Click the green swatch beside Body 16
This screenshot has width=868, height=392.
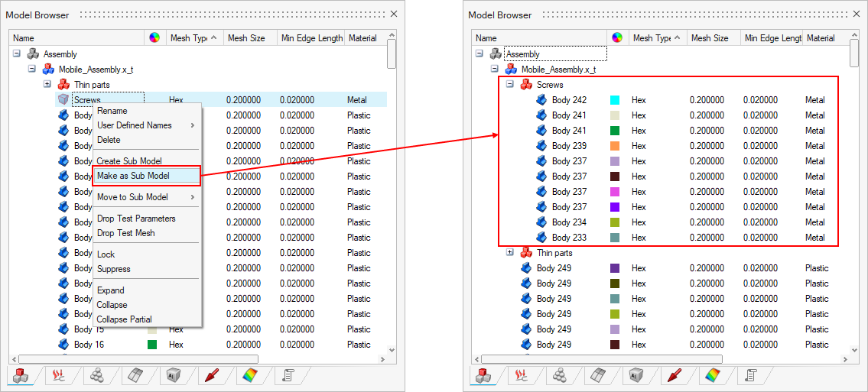click(152, 345)
